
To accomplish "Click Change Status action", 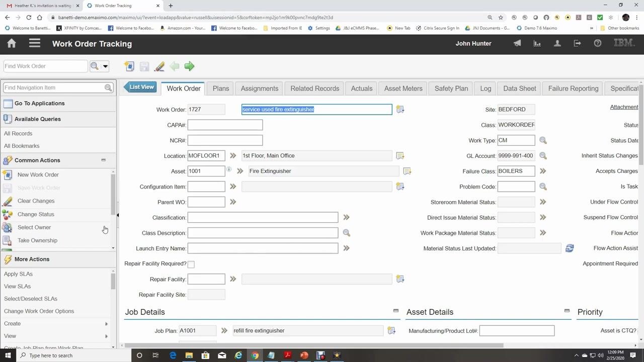I will click(x=36, y=214).
